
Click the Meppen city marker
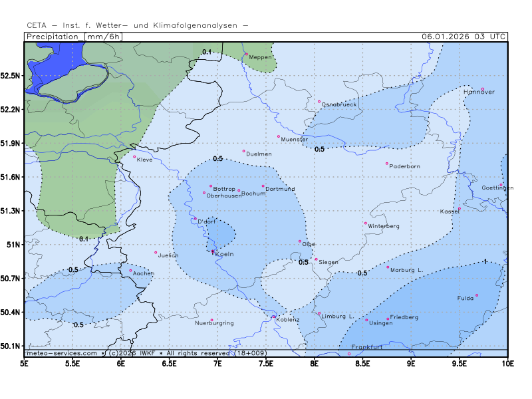[246, 54]
